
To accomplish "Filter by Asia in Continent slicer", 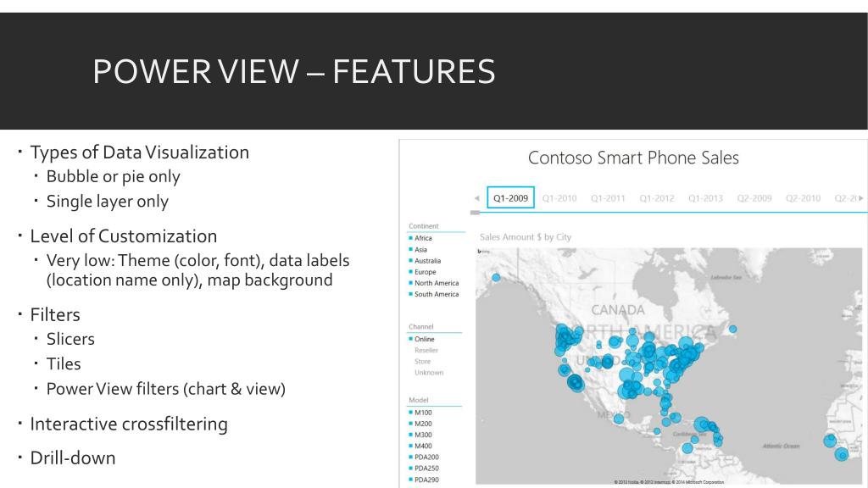I will click(x=420, y=250).
